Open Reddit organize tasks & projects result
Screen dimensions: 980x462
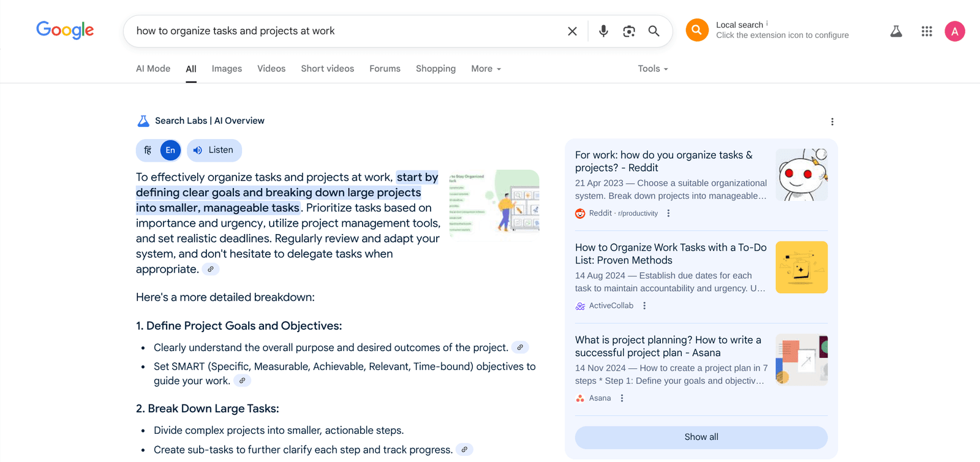pos(664,161)
